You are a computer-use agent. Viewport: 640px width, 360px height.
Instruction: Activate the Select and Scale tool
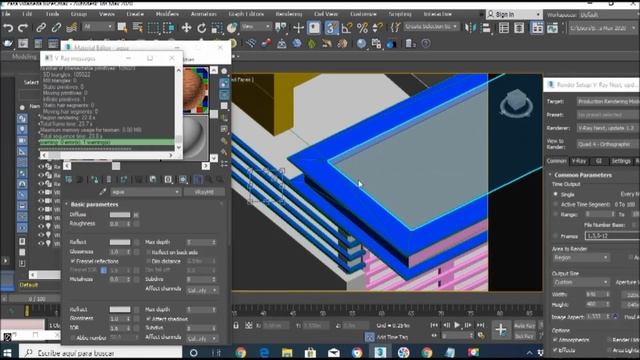(x=217, y=28)
